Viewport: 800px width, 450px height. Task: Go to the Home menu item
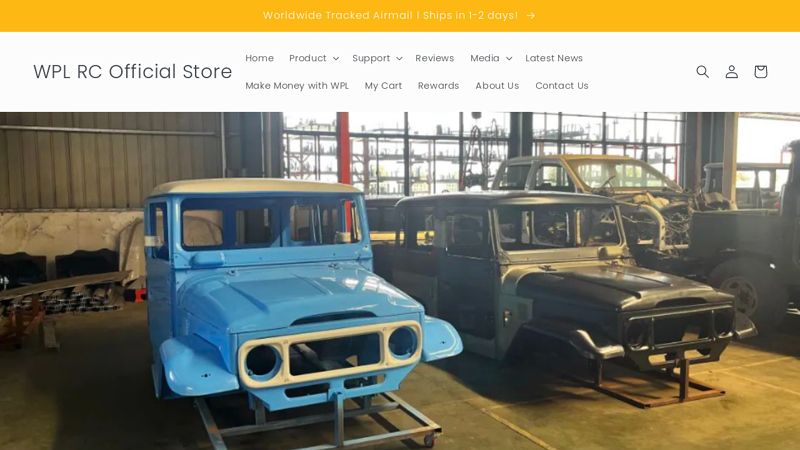[259, 58]
